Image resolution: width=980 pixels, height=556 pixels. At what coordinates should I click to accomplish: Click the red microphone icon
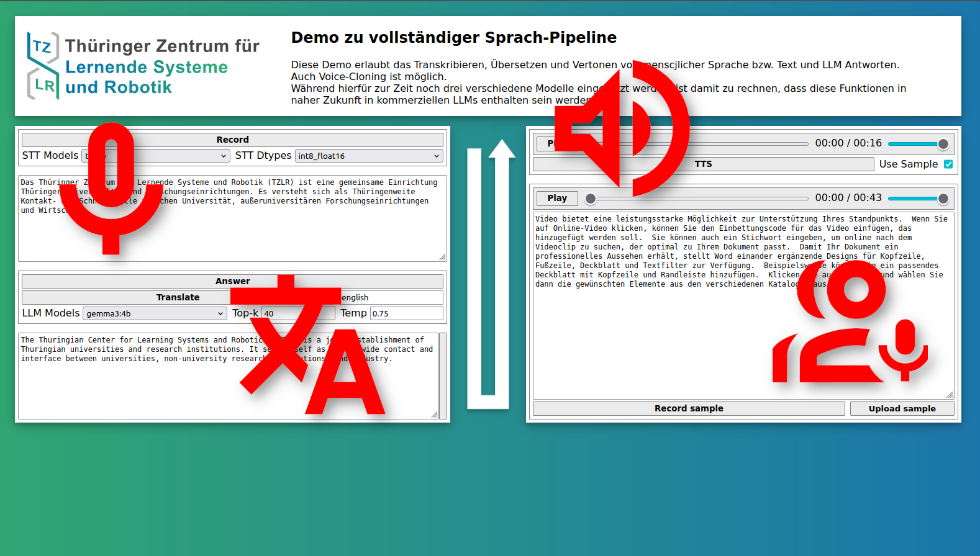coord(111,186)
